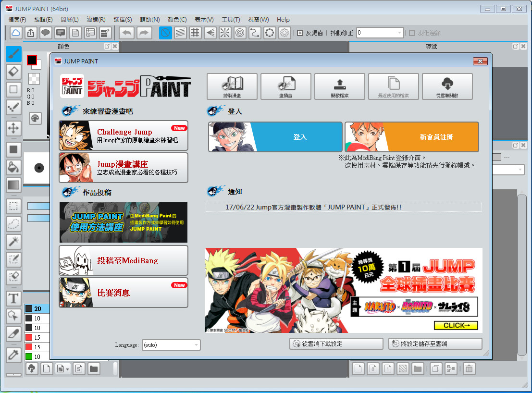Click the cloud icon in top toolbar

pos(15,33)
